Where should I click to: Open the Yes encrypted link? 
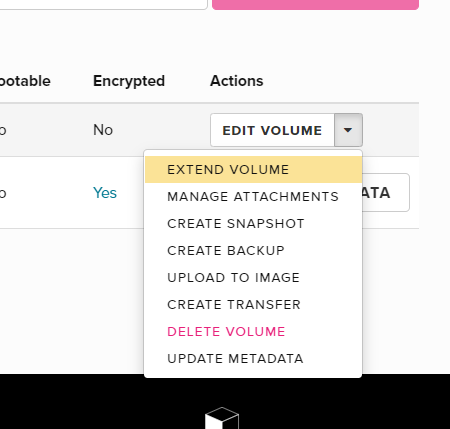(x=105, y=193)
